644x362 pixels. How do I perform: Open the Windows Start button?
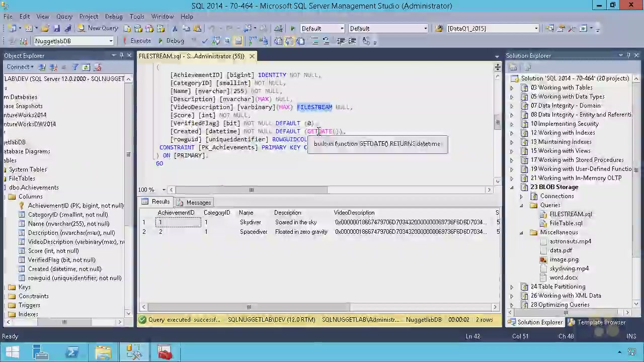click(12, 352)
